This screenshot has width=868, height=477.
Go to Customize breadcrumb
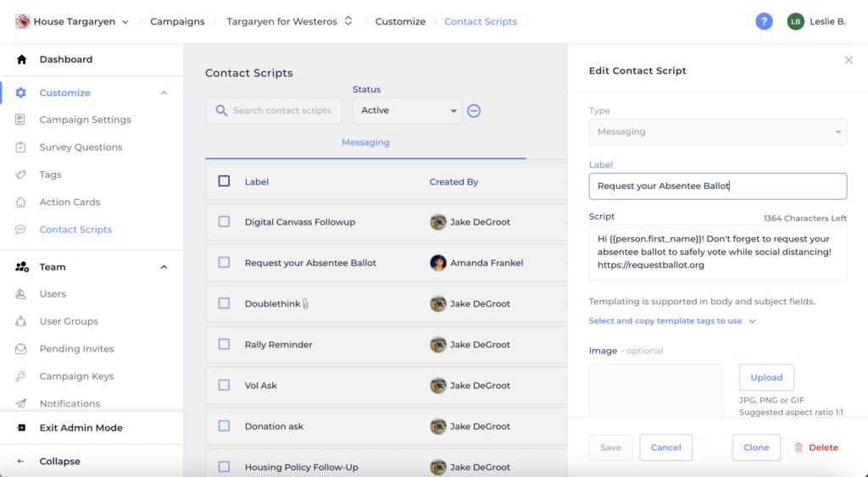pos(400,21)
